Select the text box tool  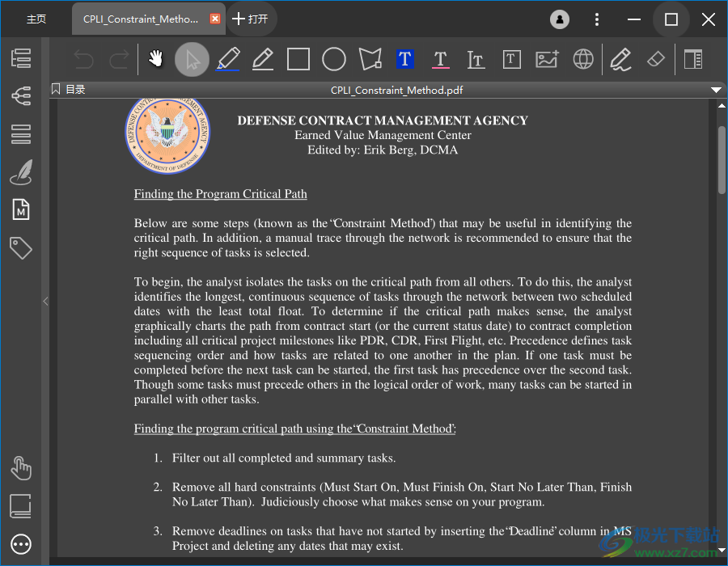pos(512,59)
